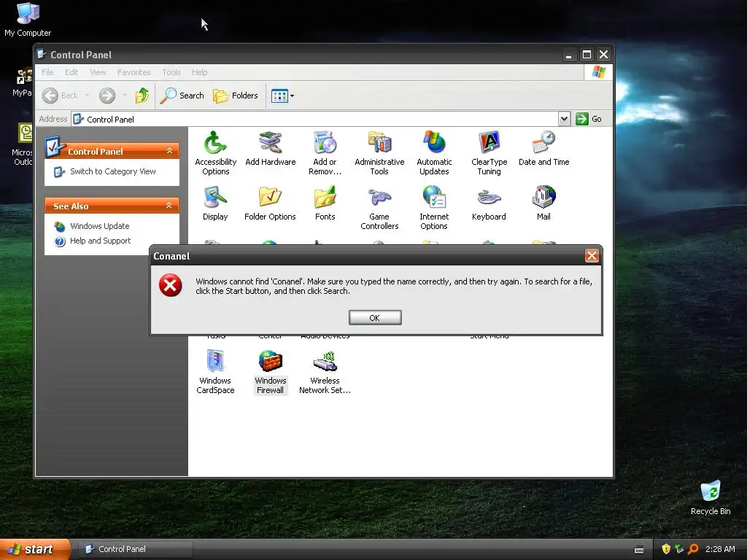The width and height of the screenshot is (747, 560).
Task: Click the orange magnifier tray icon
Action: pyautogui.click(x=693, y=549)
